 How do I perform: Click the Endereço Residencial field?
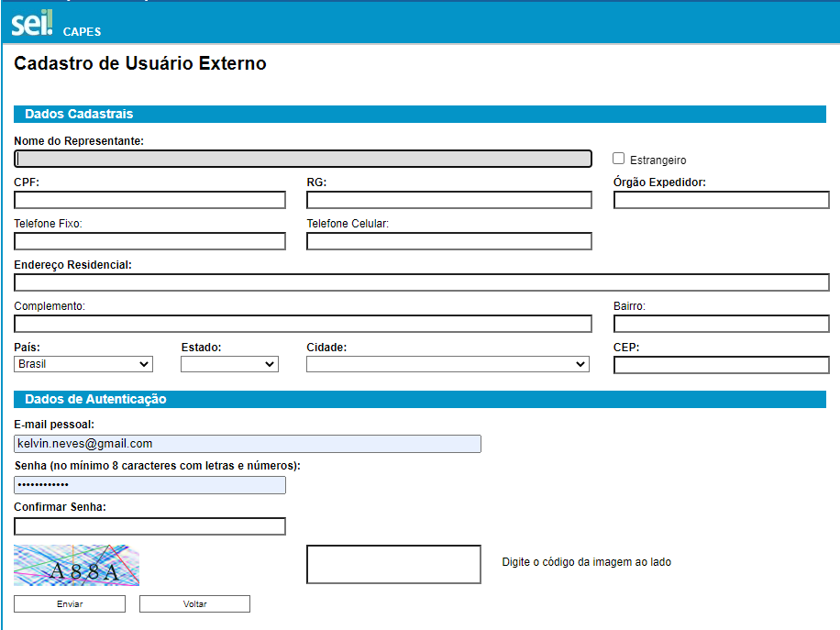[421, 282]
